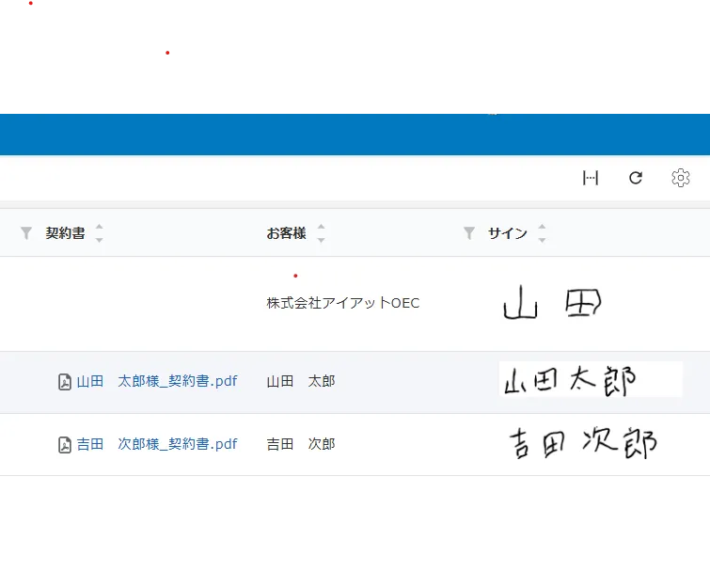Open the settings gear icon
The width and height of the screenshot is (710, 588).
[x=681, y=178]
